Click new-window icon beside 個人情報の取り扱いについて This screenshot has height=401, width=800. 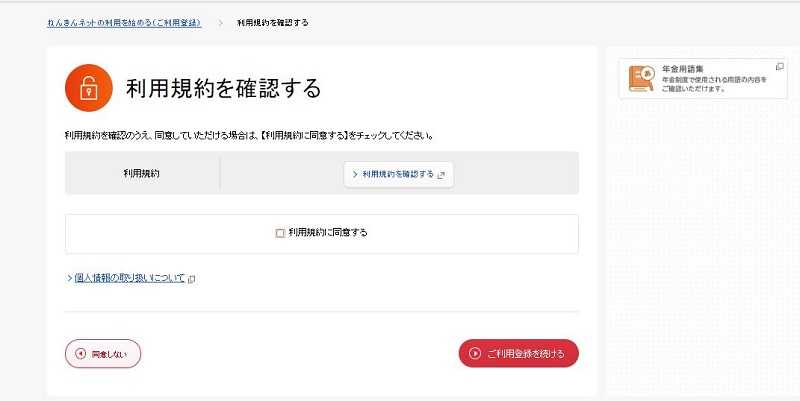(192, 279)
